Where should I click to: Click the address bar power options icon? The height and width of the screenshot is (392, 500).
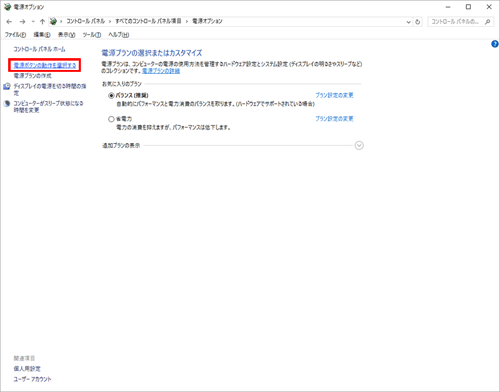coord(53,22)
